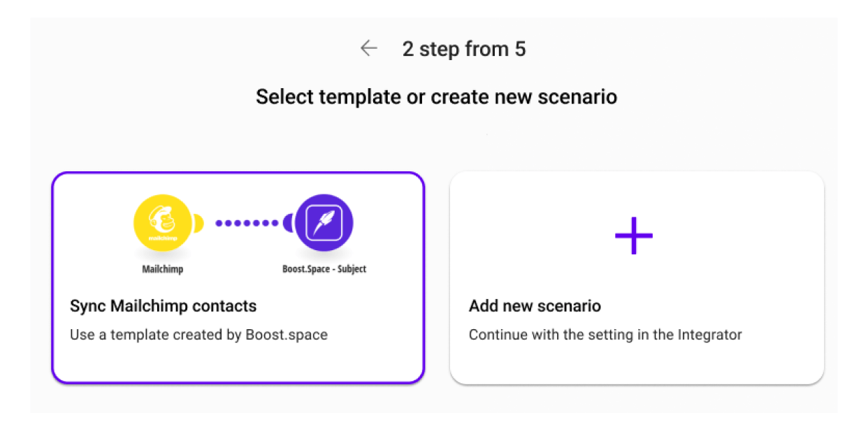Click the feather glyph inside the Boost.Space icon

[x=324, y=222]
